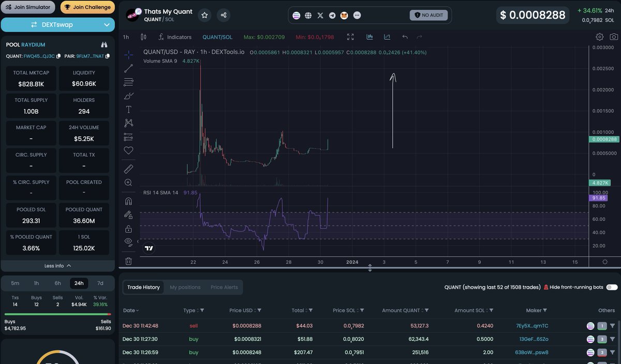Toggle fullscreen chart mode

coord(350,37)
